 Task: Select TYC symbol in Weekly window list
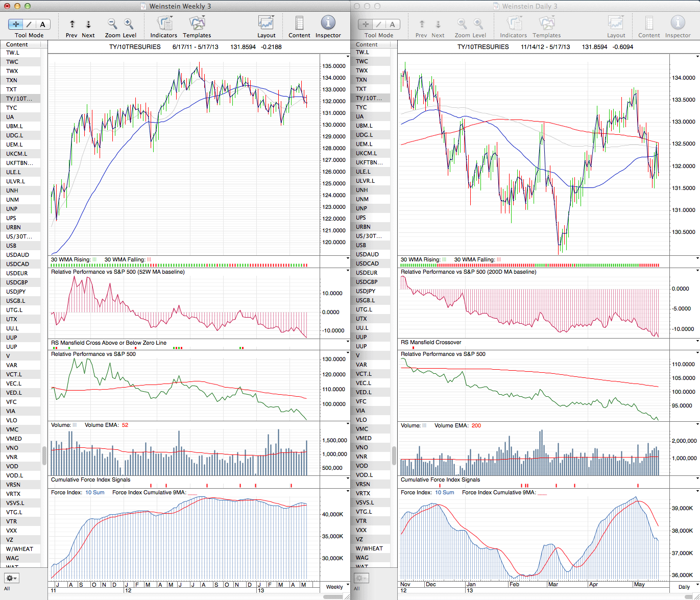[x=12, y=108]
